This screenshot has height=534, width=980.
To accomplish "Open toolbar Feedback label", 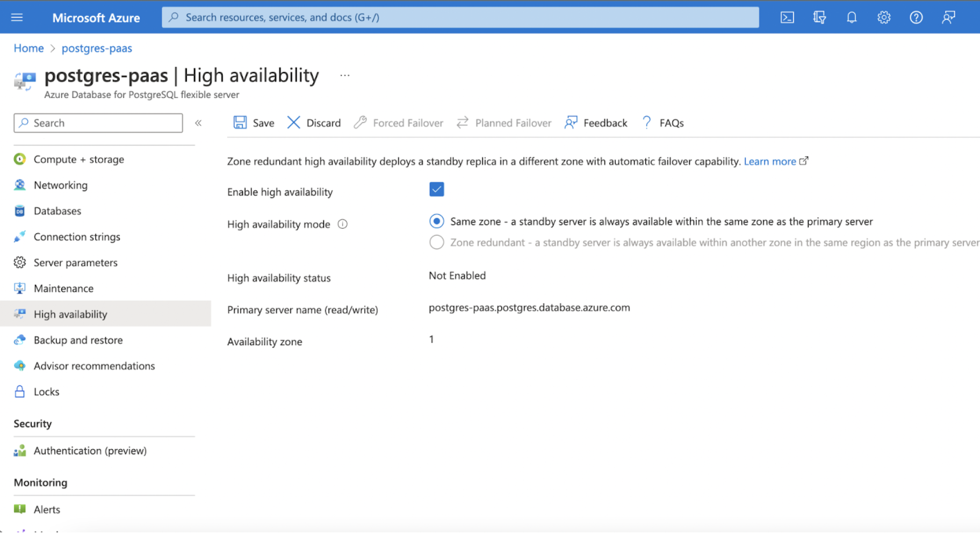I will (x=605, y=123).
